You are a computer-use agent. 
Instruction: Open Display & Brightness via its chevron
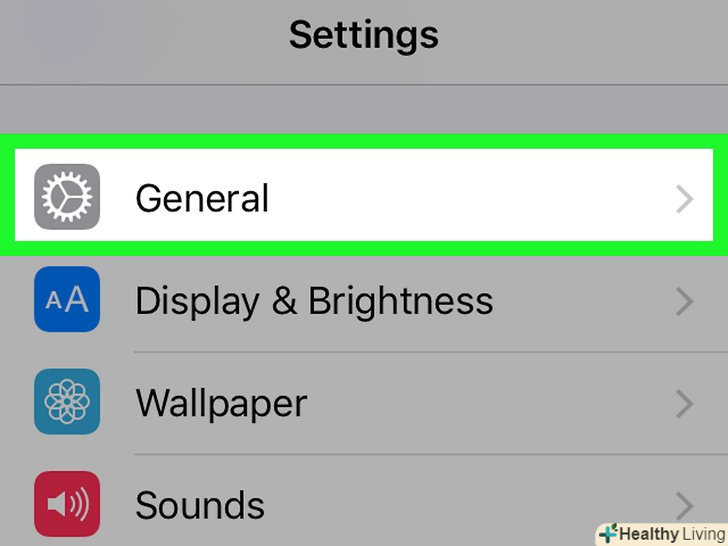click(684, 301)
